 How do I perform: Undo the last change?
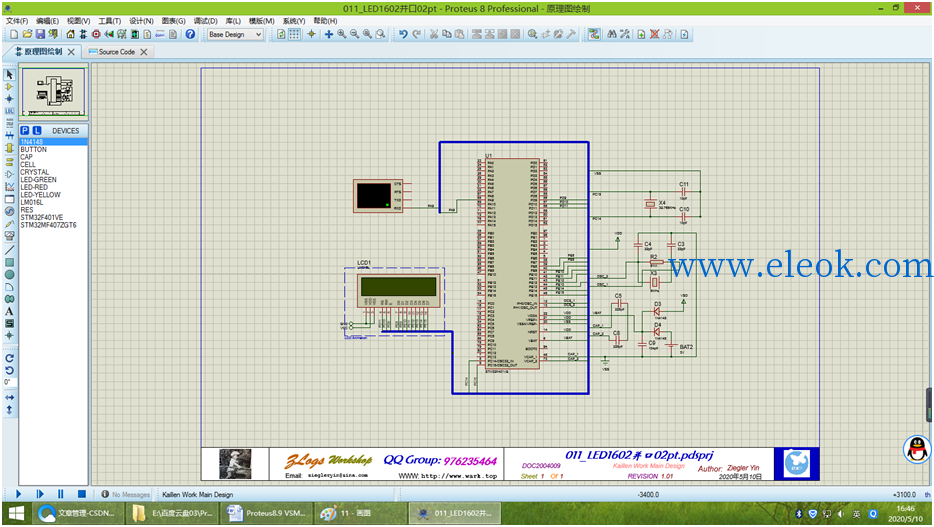(403, 35)
